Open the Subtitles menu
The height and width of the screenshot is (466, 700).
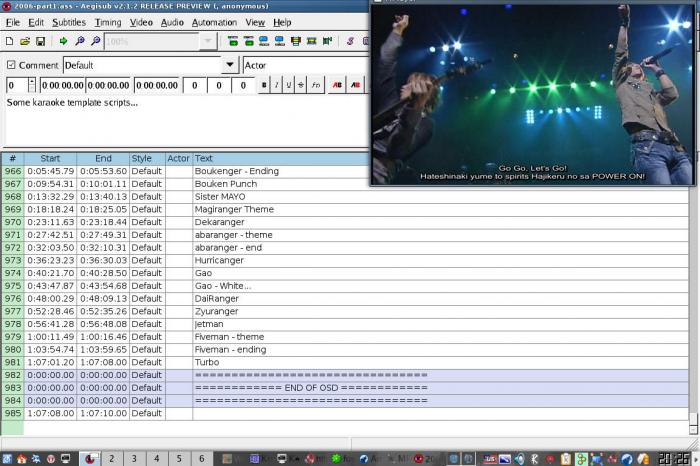pyautogui.click(x=69, y=22)
